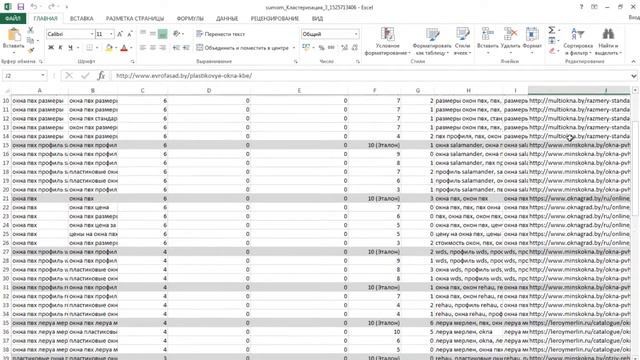640x360 pixels.
Task: Switch to the РЕЦЕНЗИРОВАНИЕ tab
Action: tap(275, 18)
